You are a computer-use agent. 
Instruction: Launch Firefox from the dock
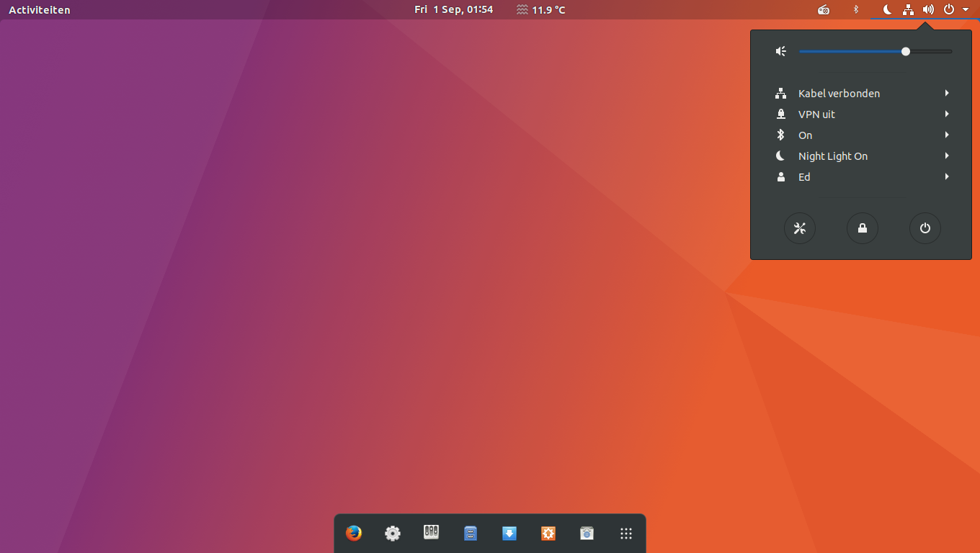354,534
